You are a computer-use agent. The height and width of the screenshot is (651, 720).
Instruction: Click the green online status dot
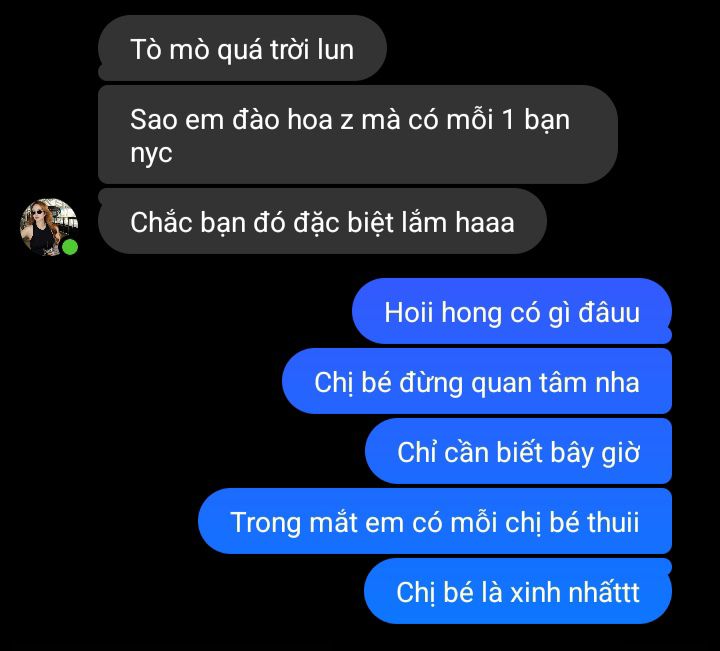70,247
